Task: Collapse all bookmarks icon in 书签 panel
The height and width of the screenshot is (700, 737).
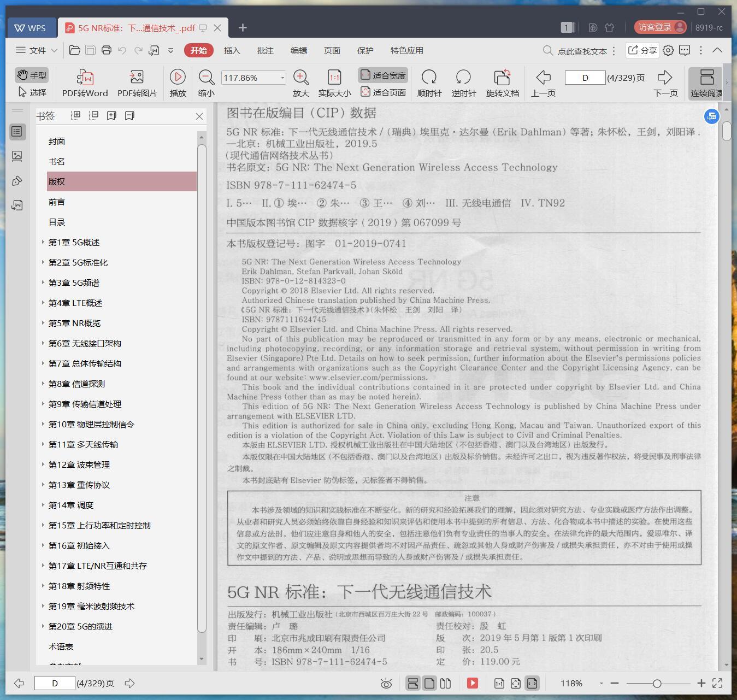Action: coord(93,115)
